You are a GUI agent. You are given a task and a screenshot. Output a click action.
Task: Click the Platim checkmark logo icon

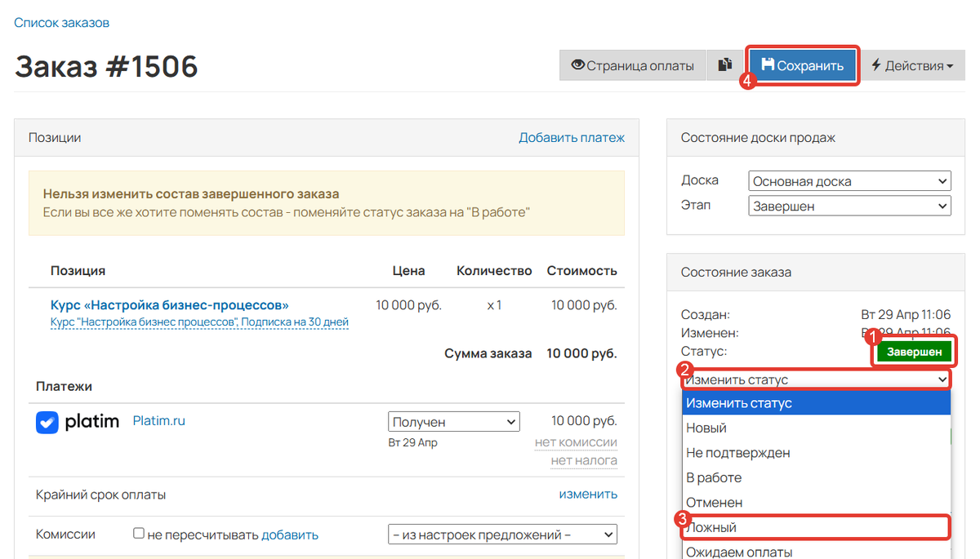point(47,422)
